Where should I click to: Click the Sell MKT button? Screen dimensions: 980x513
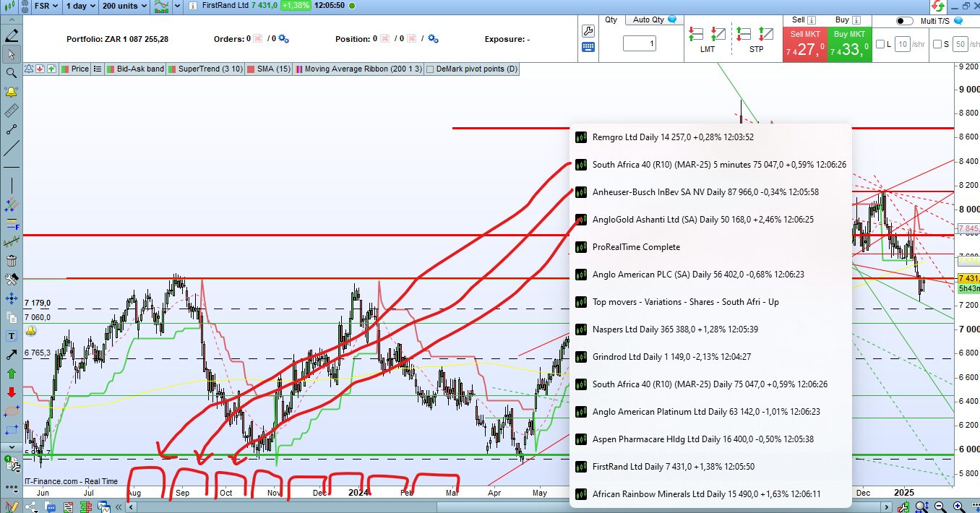click(804, 44)
